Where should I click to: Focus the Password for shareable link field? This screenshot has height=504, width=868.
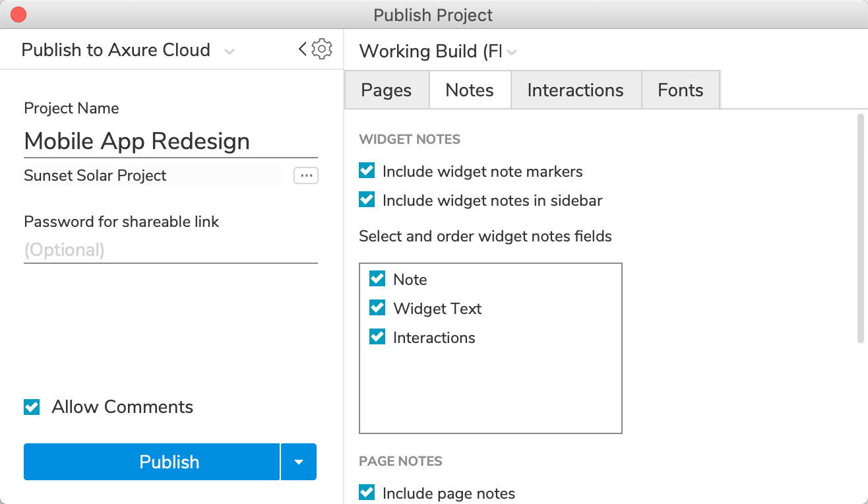pos(170,250)
